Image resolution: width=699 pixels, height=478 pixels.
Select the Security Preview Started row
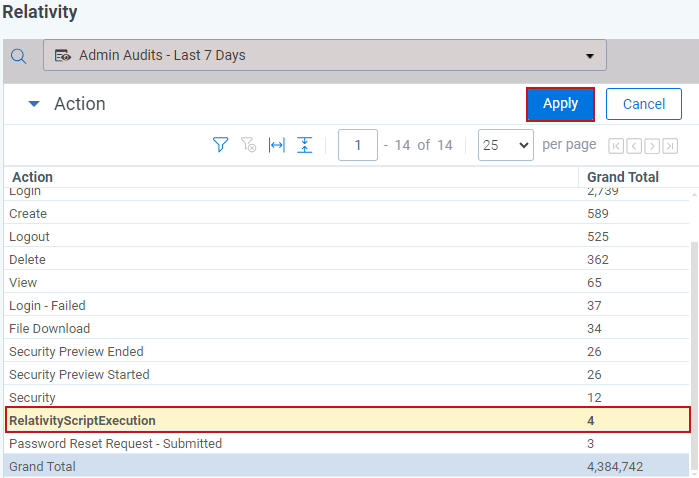pyautogui.click(x=346, y=375)
